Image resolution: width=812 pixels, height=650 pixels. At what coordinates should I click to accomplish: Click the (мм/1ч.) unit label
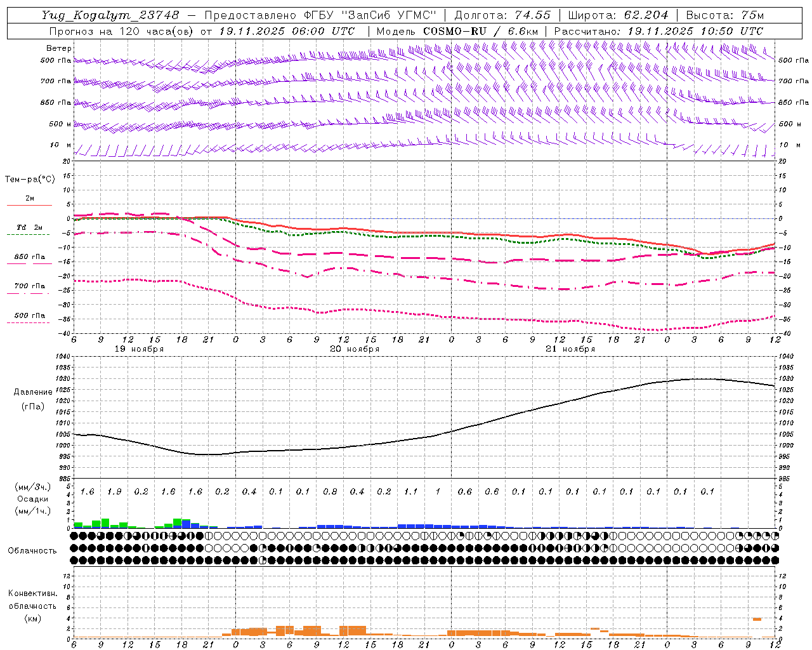tap(32, 510)
